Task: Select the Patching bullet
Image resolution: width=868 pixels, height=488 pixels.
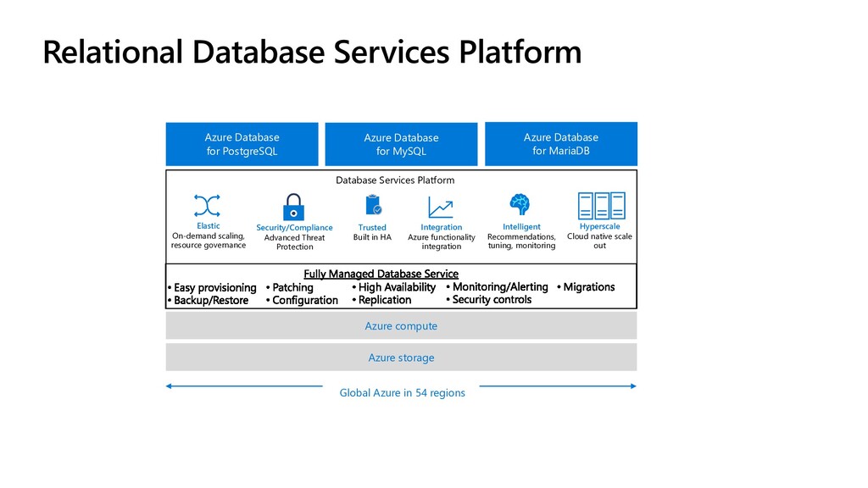Action: pos(290,288)
